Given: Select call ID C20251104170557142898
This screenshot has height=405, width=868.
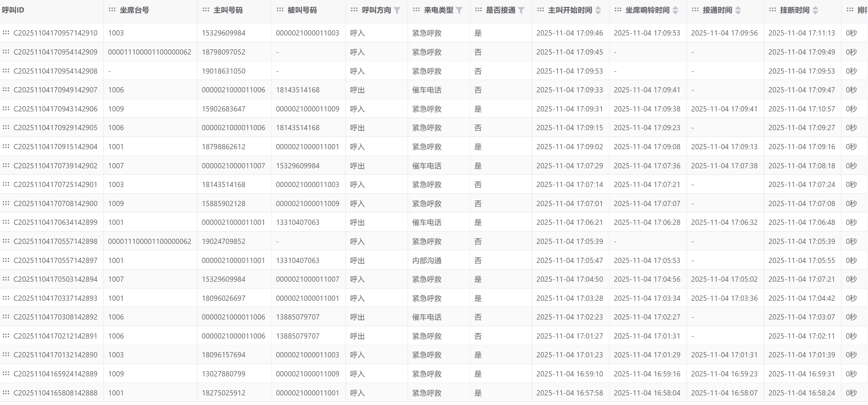Looking at the screenshot, I should [x=55, y=241].
